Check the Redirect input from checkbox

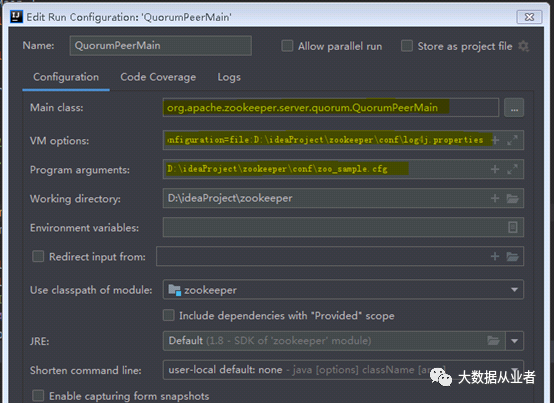(x=38, y=256)
